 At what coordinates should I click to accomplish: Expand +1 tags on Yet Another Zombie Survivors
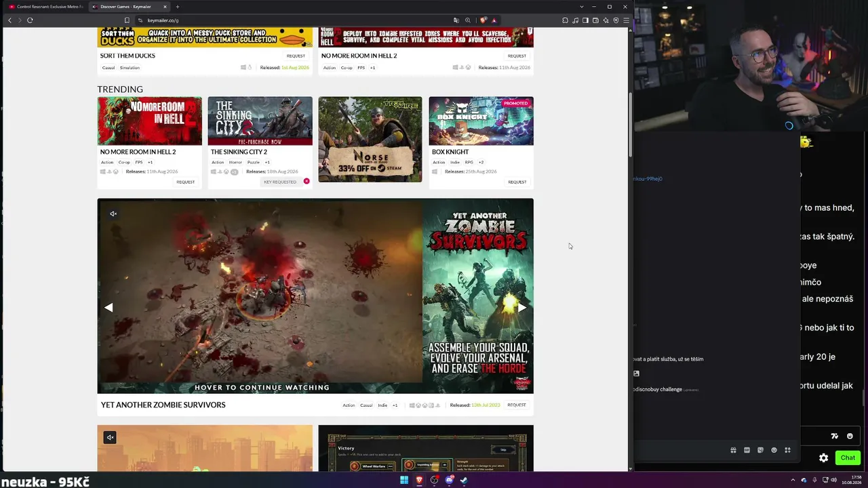click(395, 405)
